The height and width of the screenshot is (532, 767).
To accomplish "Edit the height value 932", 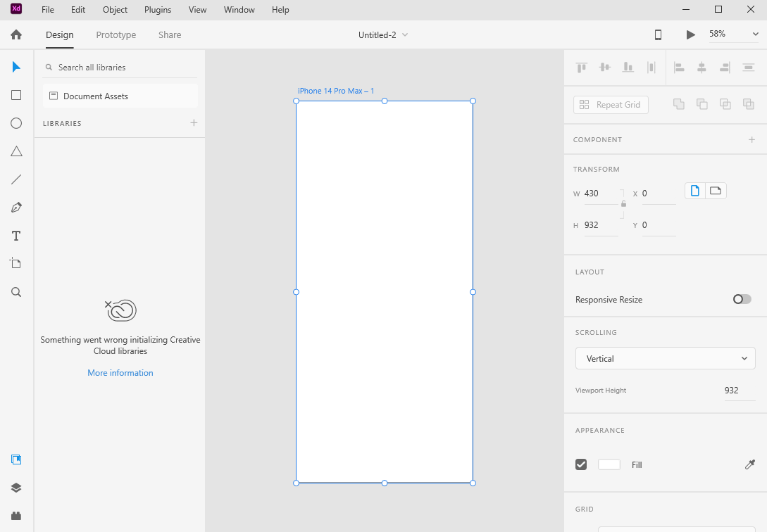I will [601, 225].
